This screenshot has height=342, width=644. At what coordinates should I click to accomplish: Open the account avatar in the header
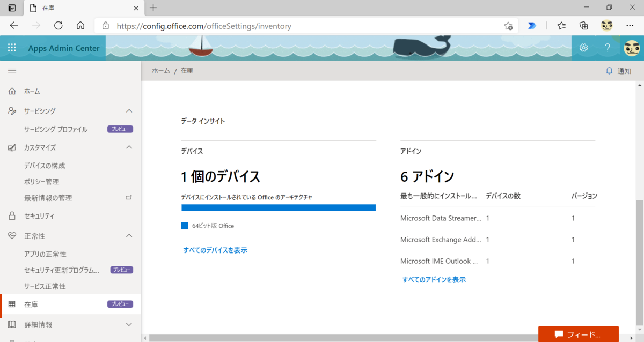(632, 48)
